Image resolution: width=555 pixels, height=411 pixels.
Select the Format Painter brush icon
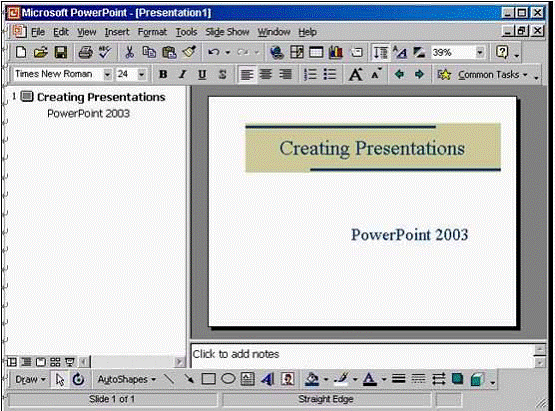(x=189, y=52)
